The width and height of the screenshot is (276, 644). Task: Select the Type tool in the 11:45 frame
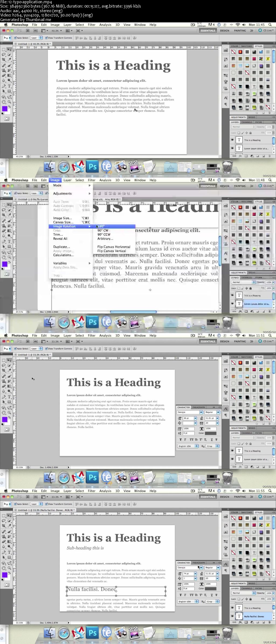tap(9, 86)
